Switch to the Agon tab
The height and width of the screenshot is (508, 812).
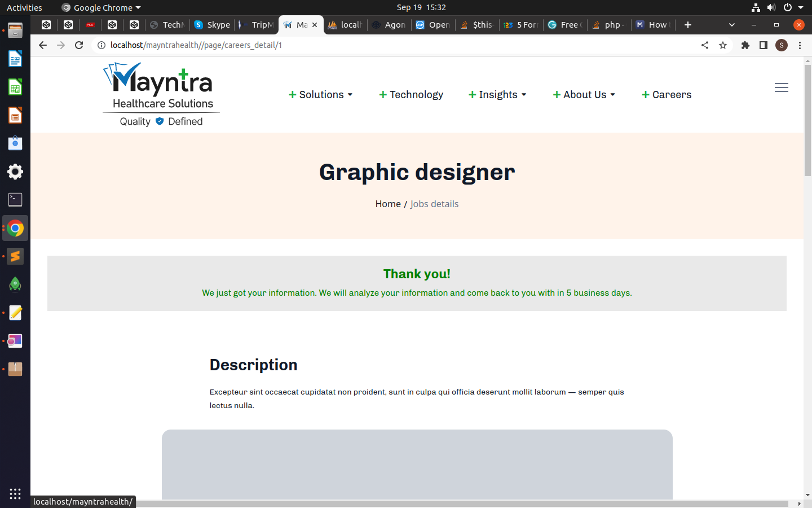(389, 25)
